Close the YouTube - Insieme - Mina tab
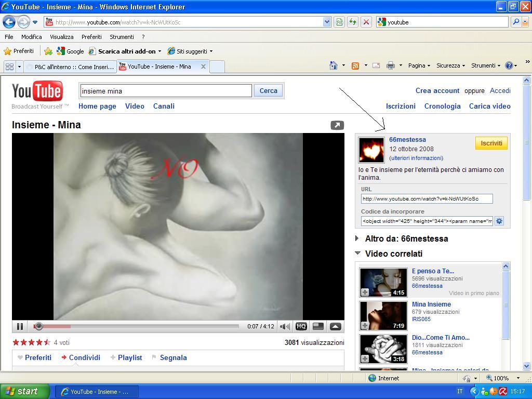Viewport: 532px width, 399px height. (x=203, y=66)
